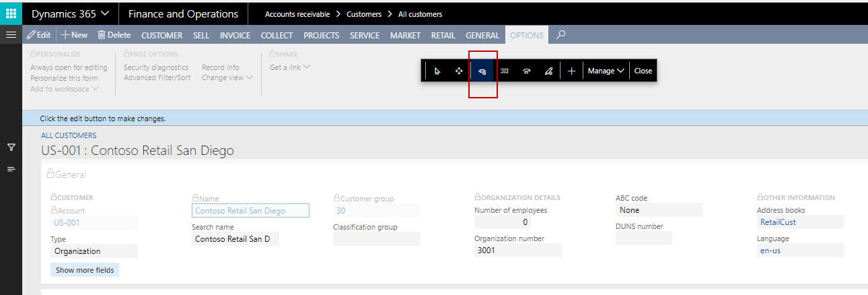Open the CUSTOMER tab

pos(161,35)
